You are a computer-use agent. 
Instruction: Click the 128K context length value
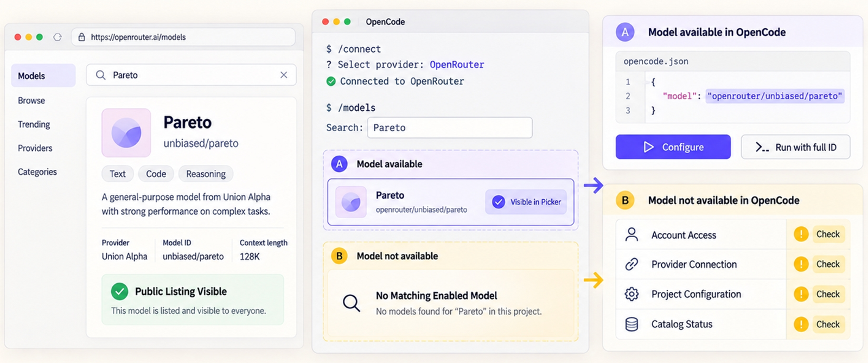250,257
